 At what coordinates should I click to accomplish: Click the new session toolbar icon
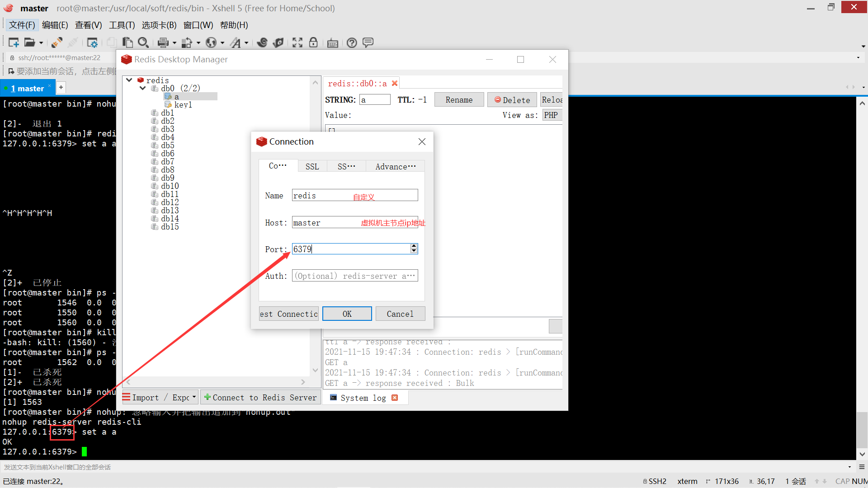[x=14, y=42]
